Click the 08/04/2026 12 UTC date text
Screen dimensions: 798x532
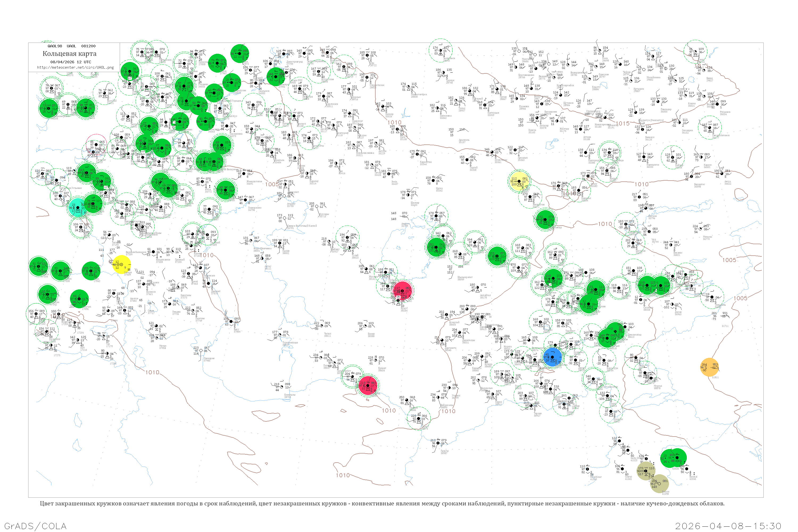pyautogui.click(x=70, y=62)
